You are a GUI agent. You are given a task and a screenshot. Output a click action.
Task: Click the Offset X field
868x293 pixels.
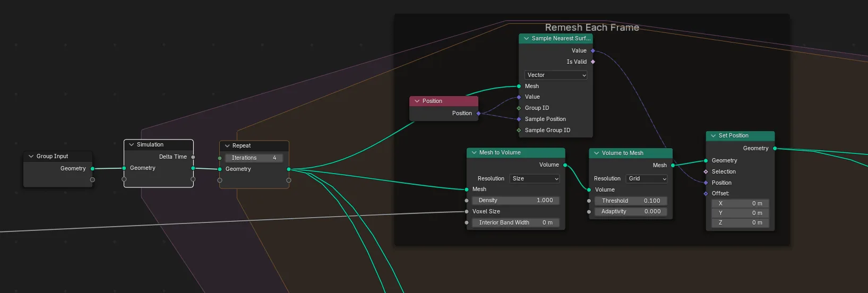740,203
